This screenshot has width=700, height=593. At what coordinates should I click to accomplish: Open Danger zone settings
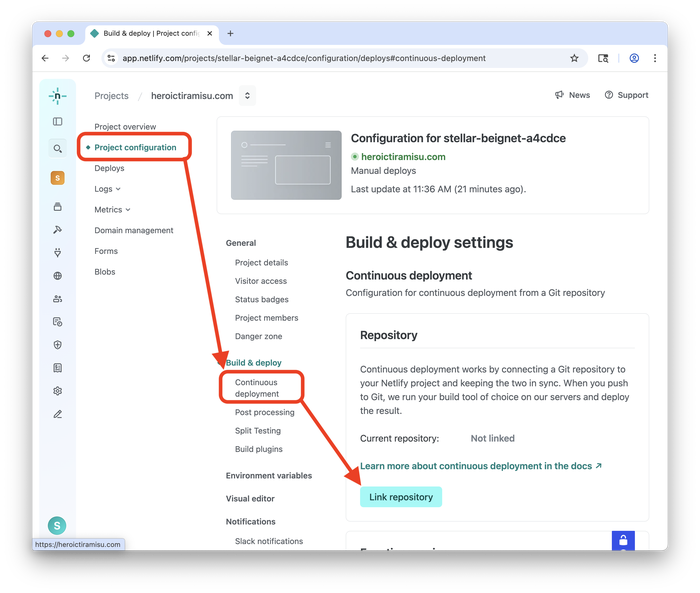pos(258,336)
